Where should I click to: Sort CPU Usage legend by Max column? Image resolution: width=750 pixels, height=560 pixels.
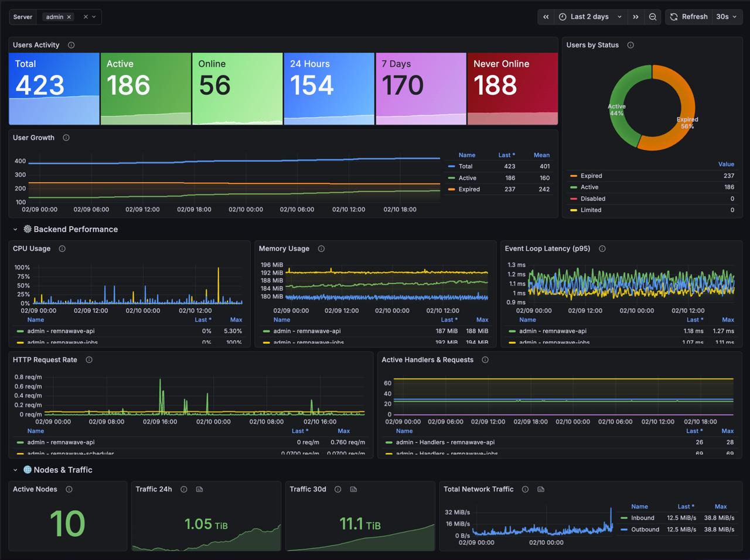[236, 320]
